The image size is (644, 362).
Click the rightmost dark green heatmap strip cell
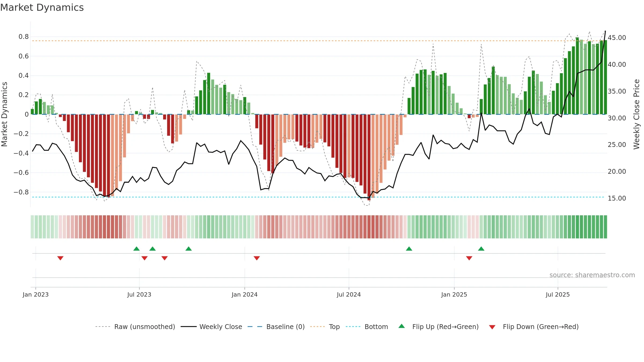pyautogui.click(x=605, y=227)
